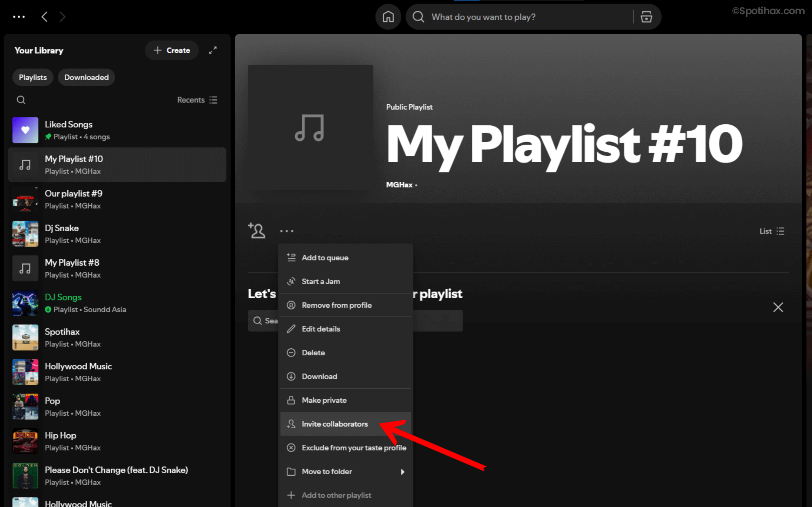Open the Hip Hop playlist
Image resolution: width=812 pixels, height=507 pixels.
pyautogui.click(x=117, y=441)
